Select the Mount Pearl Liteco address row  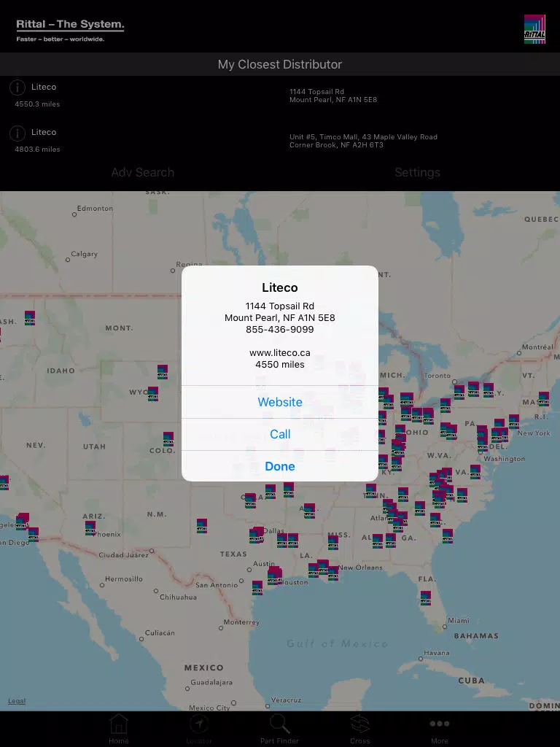[333, 96]
